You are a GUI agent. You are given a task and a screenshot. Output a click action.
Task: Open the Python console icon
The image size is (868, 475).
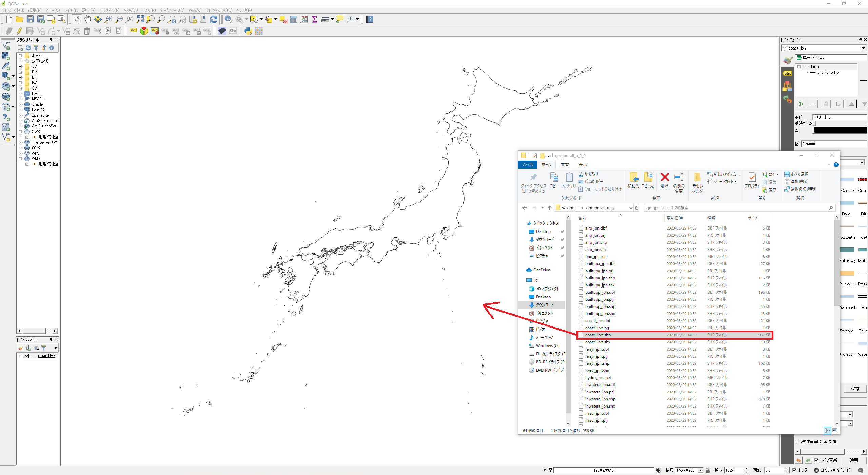[x=248, y=31]
